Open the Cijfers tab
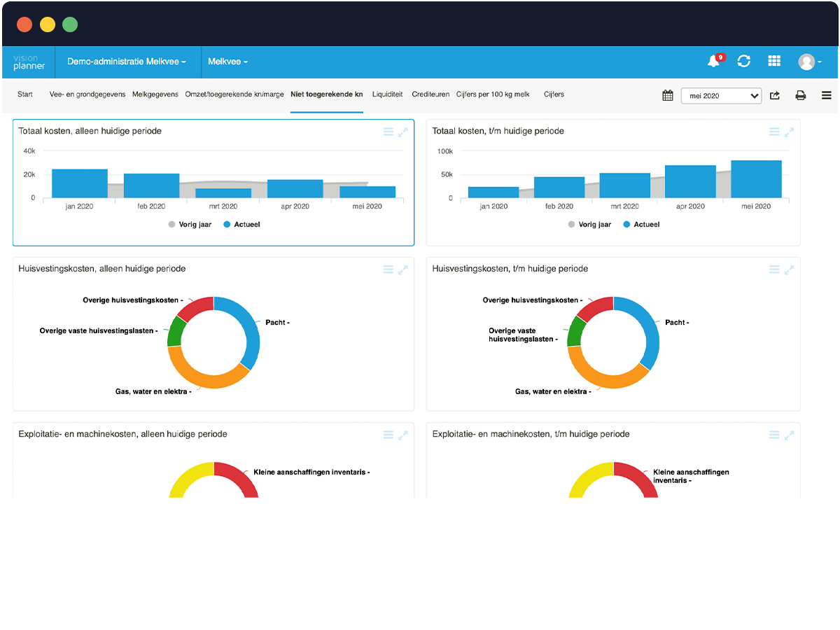The height and width of the screenshot is (630, 840). [x=554, y=94]
